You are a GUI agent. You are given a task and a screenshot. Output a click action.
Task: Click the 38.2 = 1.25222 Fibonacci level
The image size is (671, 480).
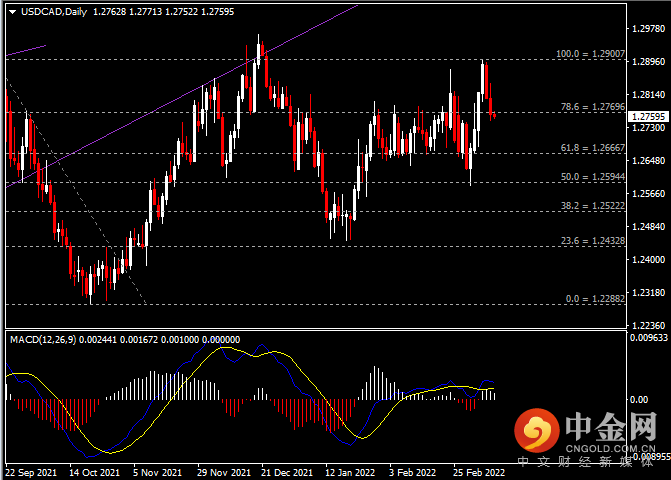tap(590, 206)
